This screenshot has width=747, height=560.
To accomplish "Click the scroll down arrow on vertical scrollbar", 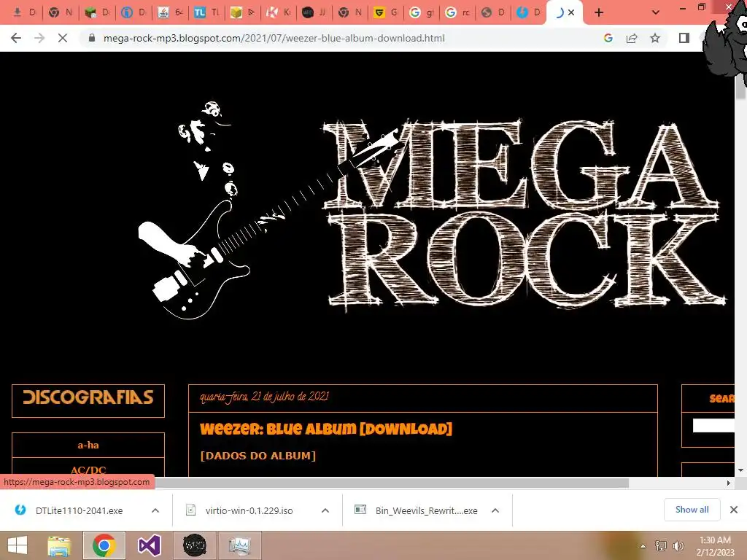I will tap(741, 470).
